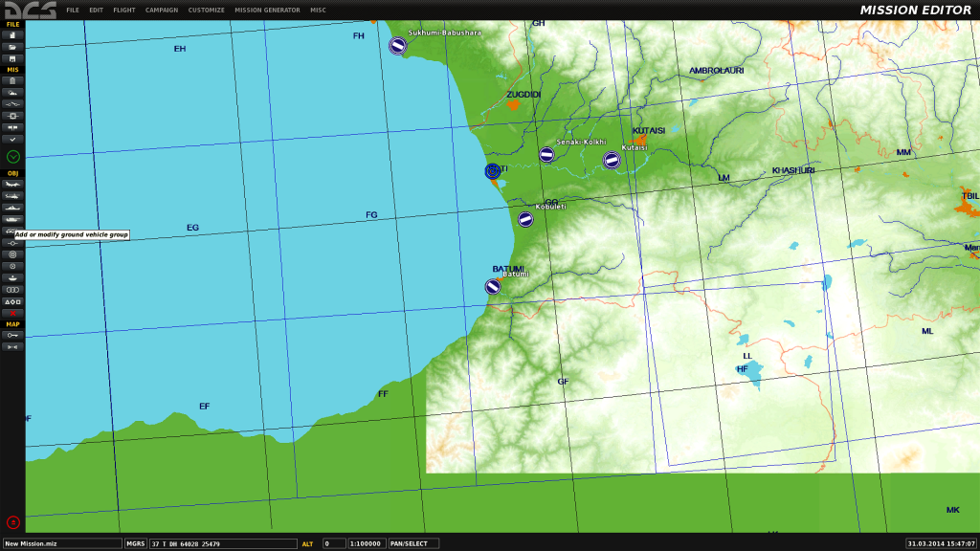The width and height of the screenshot is (980, 551).
Task: Click the MGRS coordinate format button
Action: coord(135,543)
